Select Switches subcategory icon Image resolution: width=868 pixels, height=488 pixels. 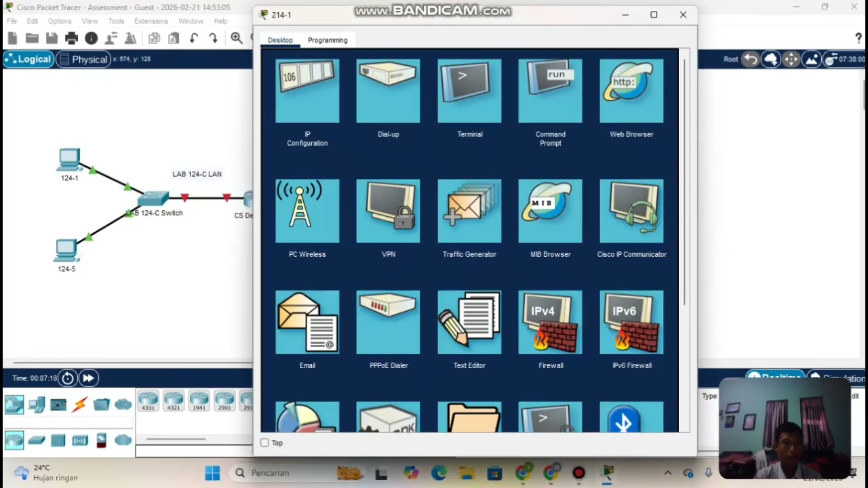click(37, 441)
